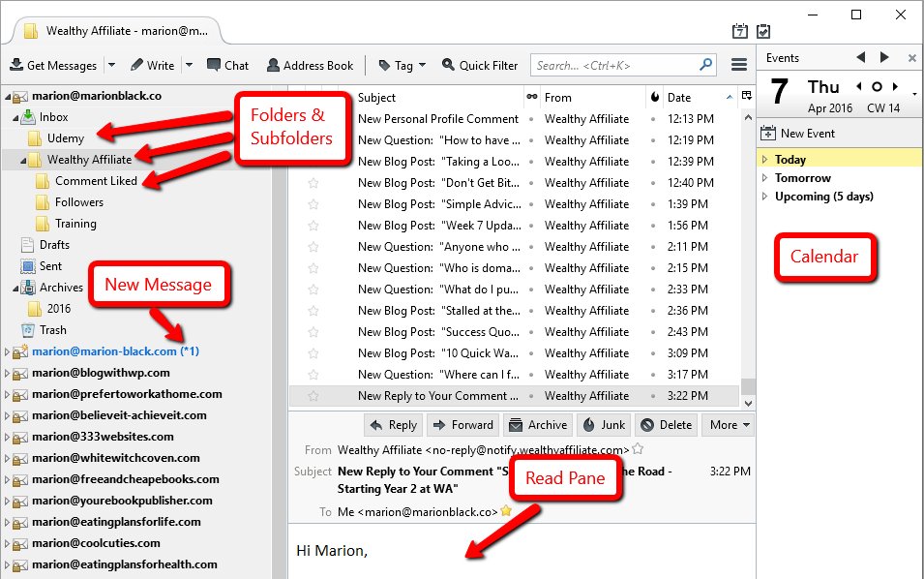The width and height of the screenshot is (924, 579).
Task: Compose email with Write button
Action: click(153, 66)
